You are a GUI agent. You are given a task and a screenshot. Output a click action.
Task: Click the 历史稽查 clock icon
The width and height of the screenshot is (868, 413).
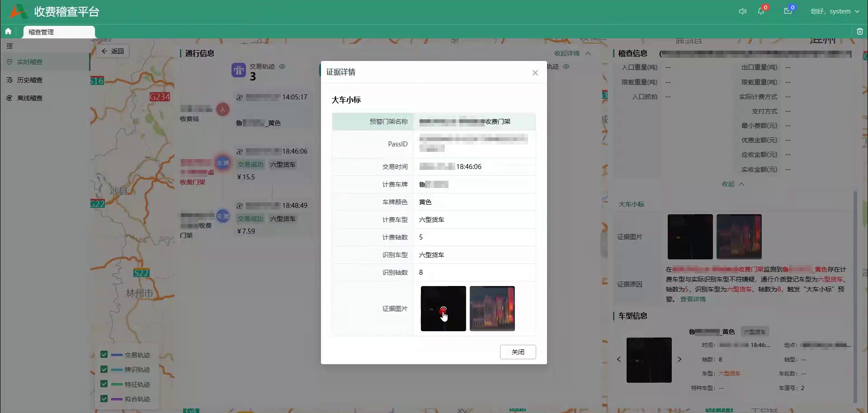pyautogui.click(x=9, y=80)
